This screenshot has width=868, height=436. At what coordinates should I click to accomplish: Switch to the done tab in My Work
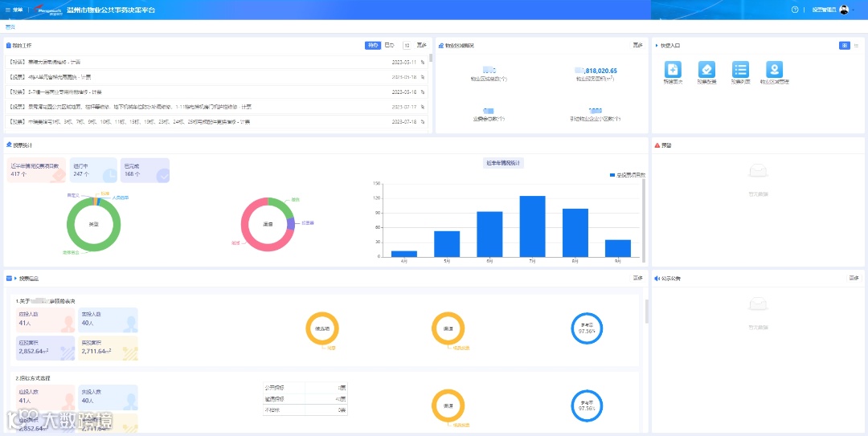389,46
